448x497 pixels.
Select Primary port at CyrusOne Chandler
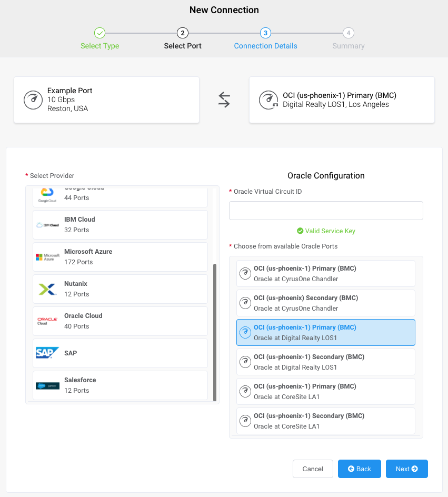click(x=326, y=274)
